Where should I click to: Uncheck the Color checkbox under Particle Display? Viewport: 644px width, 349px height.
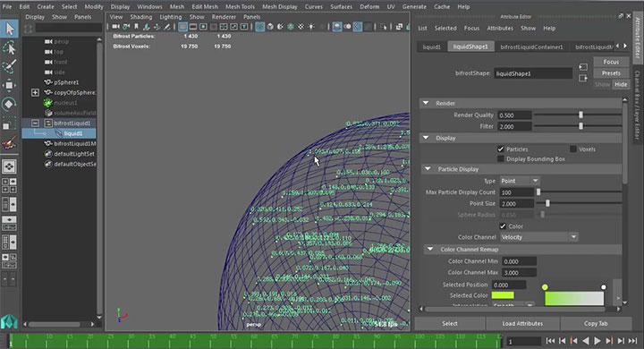coord(503,226)
